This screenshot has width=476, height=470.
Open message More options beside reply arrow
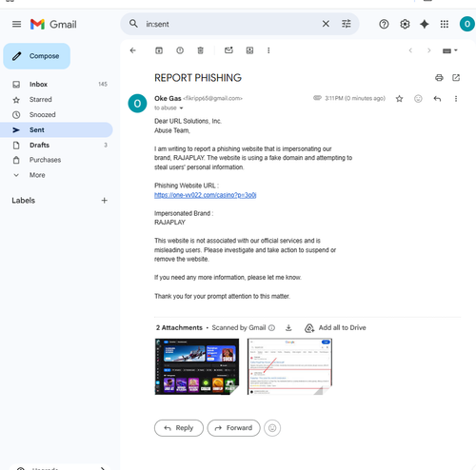pyautogui.click(x=456, y=99)
